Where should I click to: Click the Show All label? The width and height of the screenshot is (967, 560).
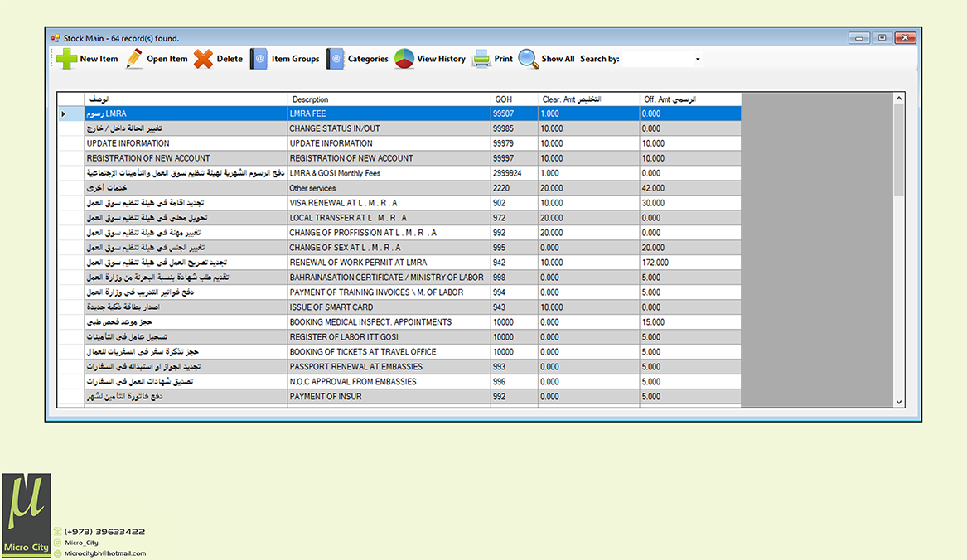point(558,59)
